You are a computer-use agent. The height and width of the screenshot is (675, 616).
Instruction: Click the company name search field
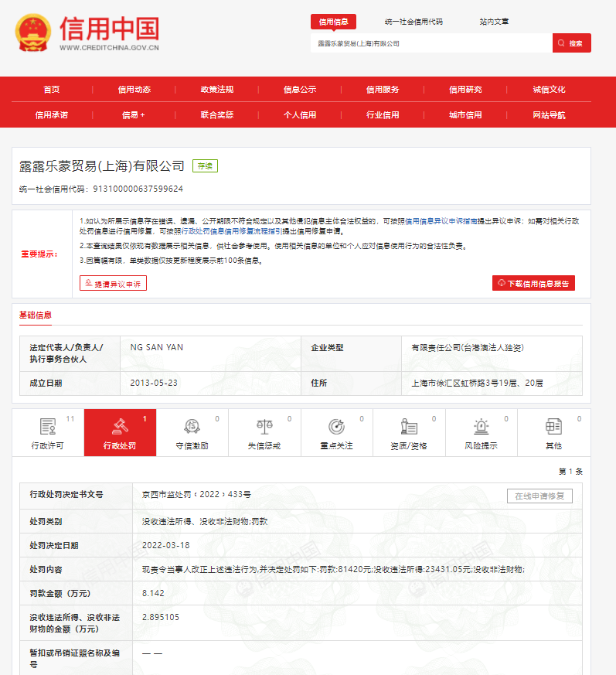pos(431,43)
